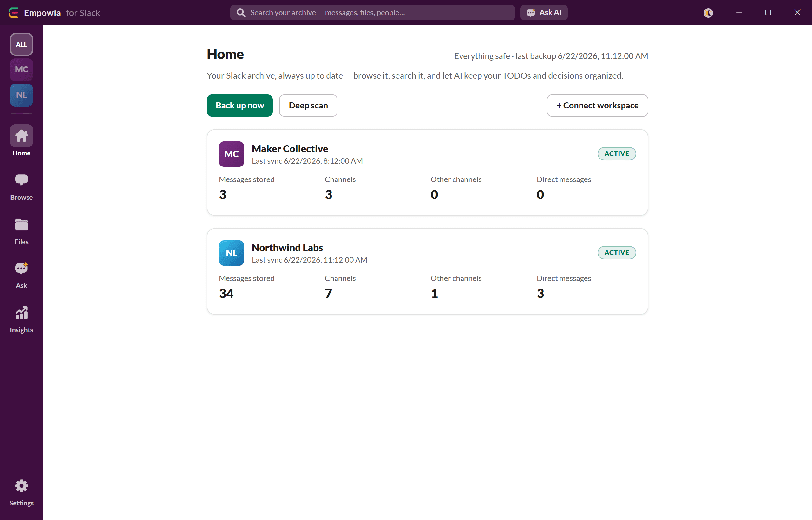Open Settings from the sidebar
812x520 pixels.
point(22,493)
